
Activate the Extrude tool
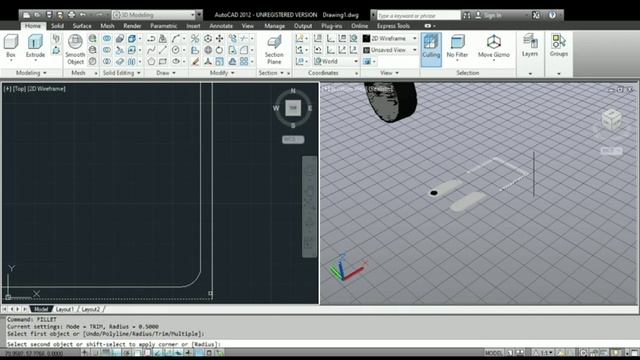point(35,46)
